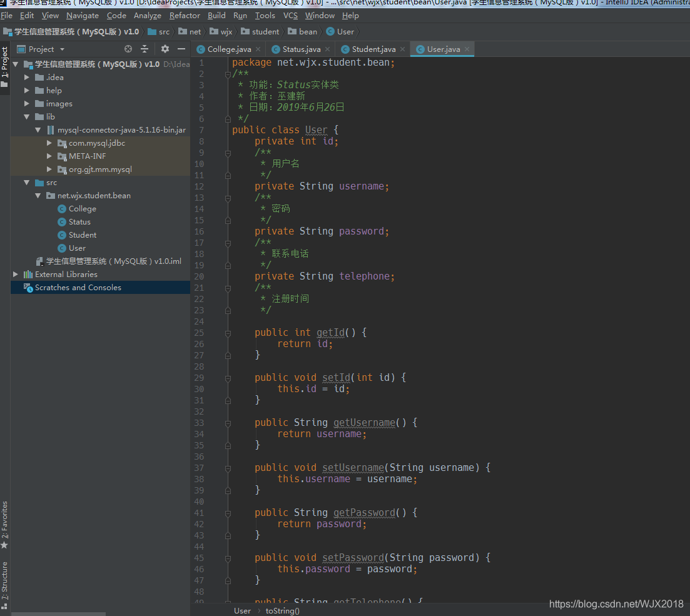
Task: Click toString() in editor bottom breadcrumb
Action: pos(283,611)
